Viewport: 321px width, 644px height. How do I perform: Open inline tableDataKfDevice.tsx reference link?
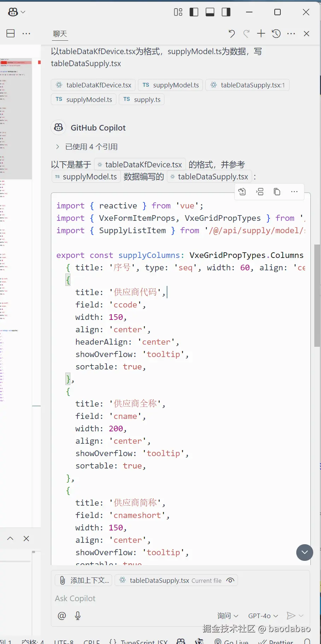point(140,165)
